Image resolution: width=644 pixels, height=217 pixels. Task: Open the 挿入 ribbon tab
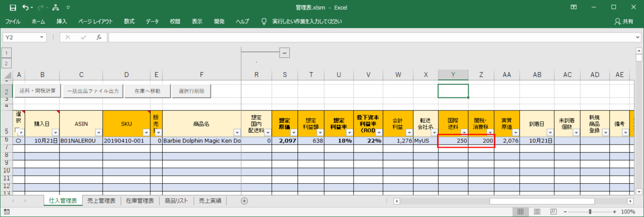pyautogui.click(x=62, y=21)
